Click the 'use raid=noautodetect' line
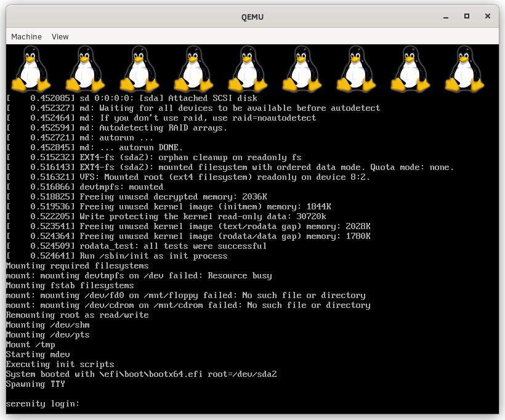This screenshot has height=420, width=505. click(x=161, y=118)
